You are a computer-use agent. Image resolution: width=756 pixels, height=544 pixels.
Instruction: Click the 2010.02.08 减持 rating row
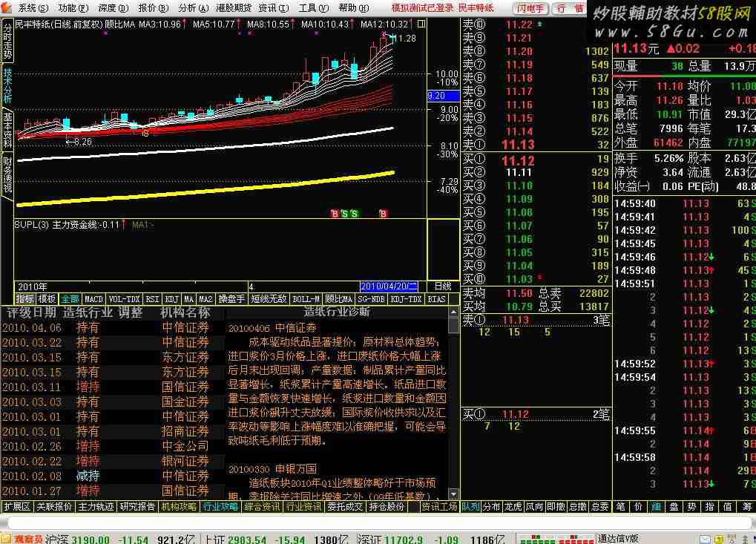coord(112,476)
